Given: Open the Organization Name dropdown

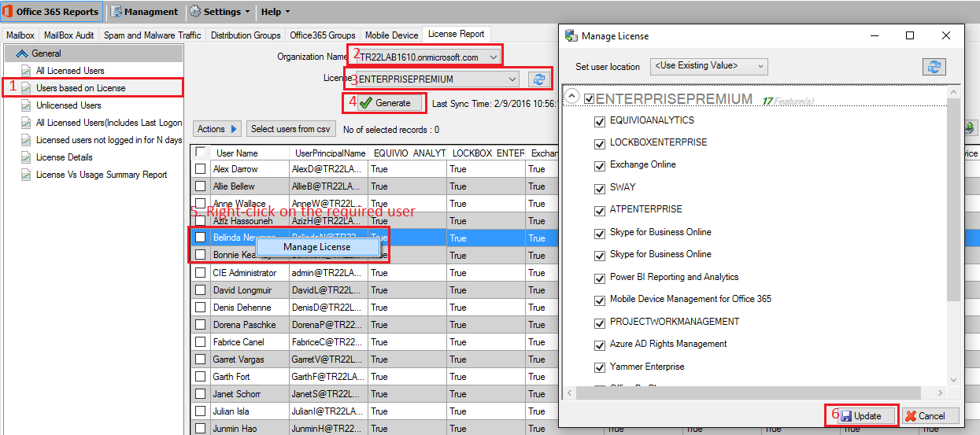Looking at the screenshot, I should tap(493, 57).
